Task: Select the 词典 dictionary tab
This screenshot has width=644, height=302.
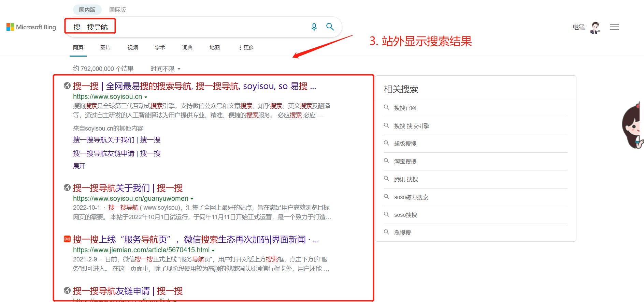Action: tap(187, 47)
